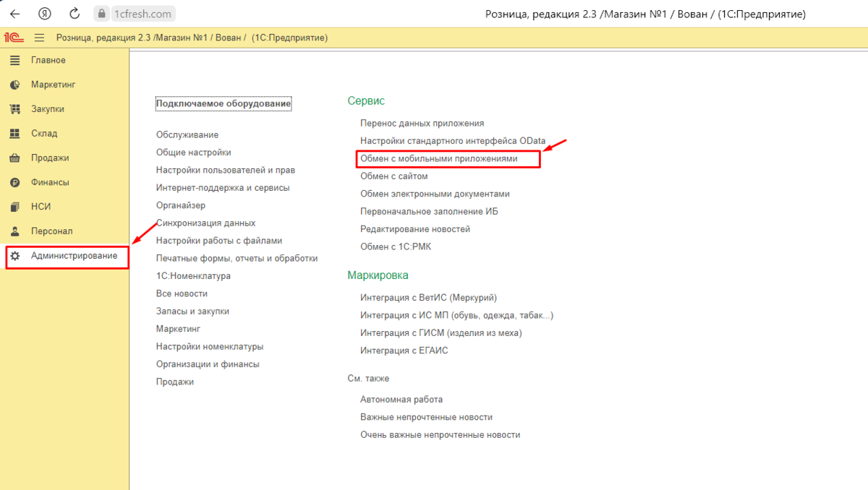Open 1С:Номенклатура link
This screenshot has height=490, width=868.
point(193,276)
